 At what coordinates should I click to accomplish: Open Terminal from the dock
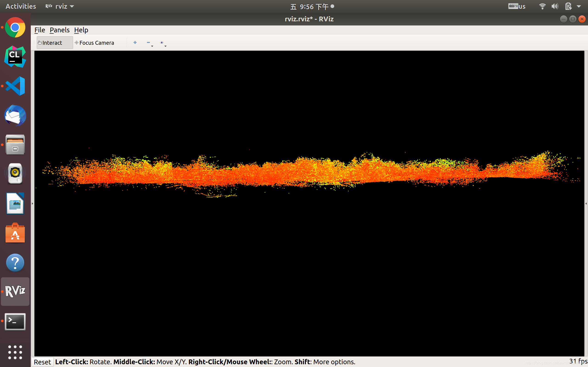pos(15,322)
